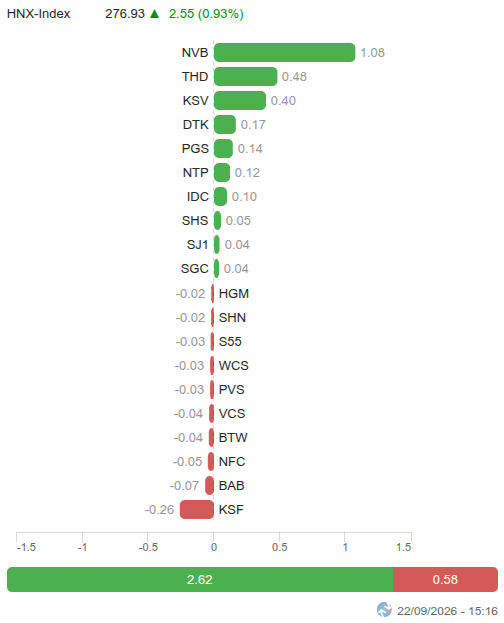This screenshot has height=623, width=504.
Task: Select the KSV contribution bar
Action: (x=240, y=101)
